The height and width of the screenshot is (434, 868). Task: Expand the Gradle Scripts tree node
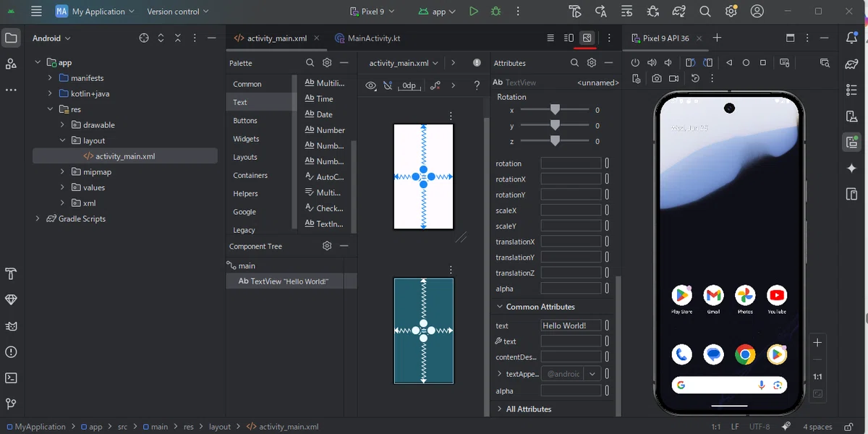pyautogui.click(x=38, y=218)
